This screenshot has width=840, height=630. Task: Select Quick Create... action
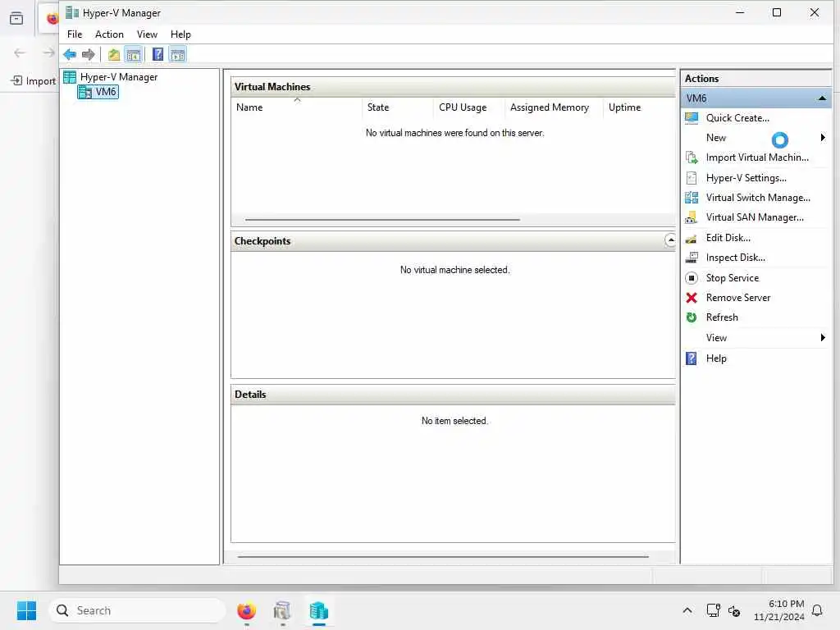[737, 118]
